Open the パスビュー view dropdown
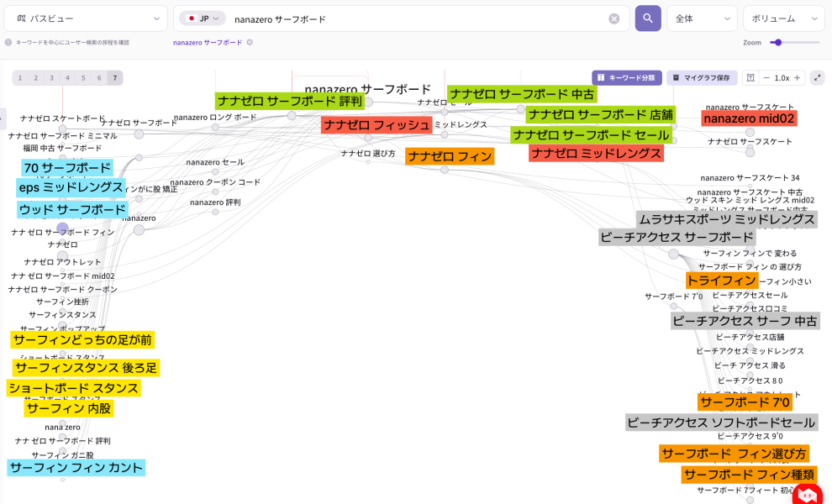 [86, 18]
